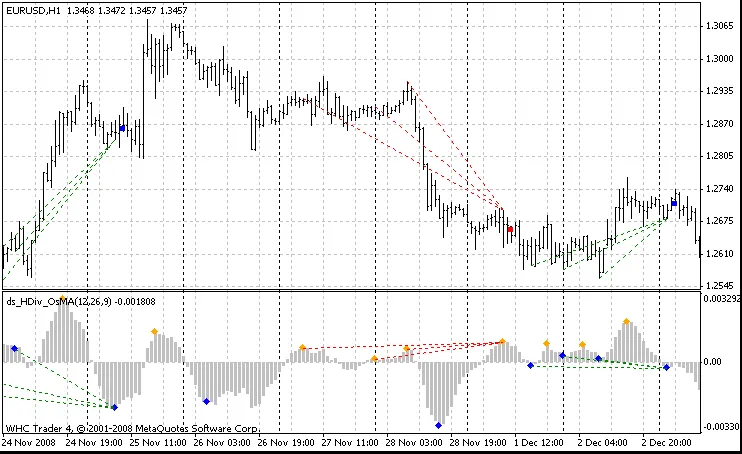Click the blue marker on the rightmost price bars

(x=674, y=203)
